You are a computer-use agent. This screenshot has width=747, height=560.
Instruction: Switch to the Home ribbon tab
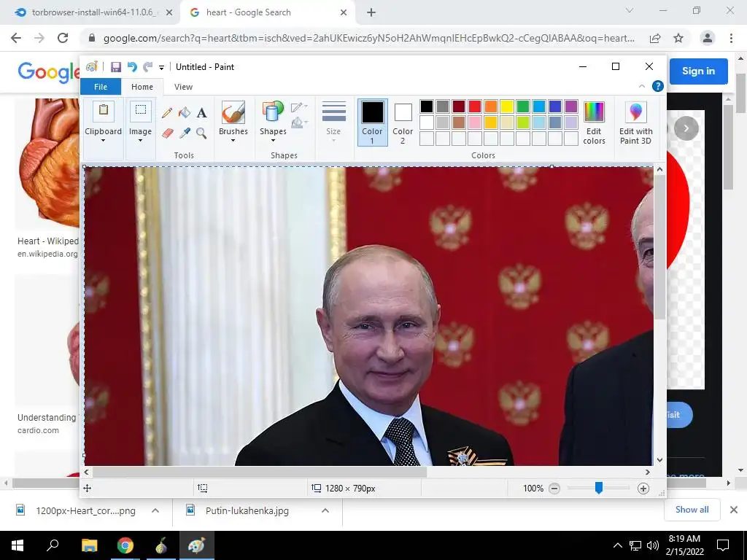pyautogui.click(x=142, y=87)
